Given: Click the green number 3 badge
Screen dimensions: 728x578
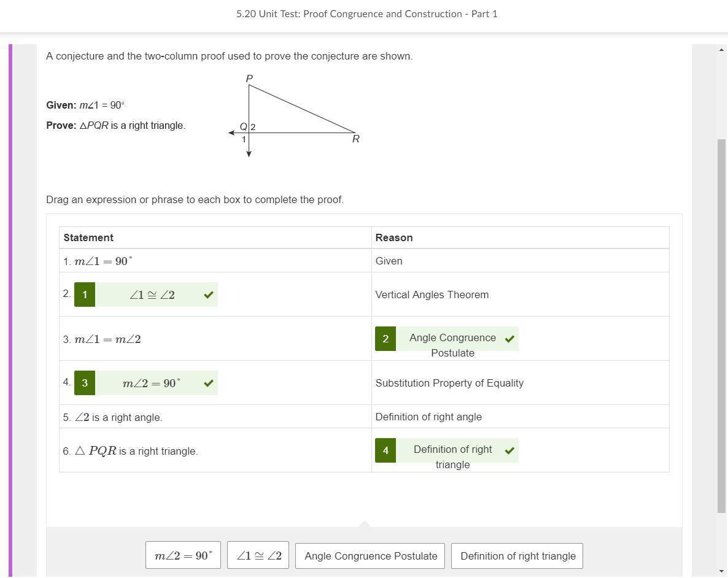Looking at the screenshot, I should pyautogui.click(x=85, y=383).
